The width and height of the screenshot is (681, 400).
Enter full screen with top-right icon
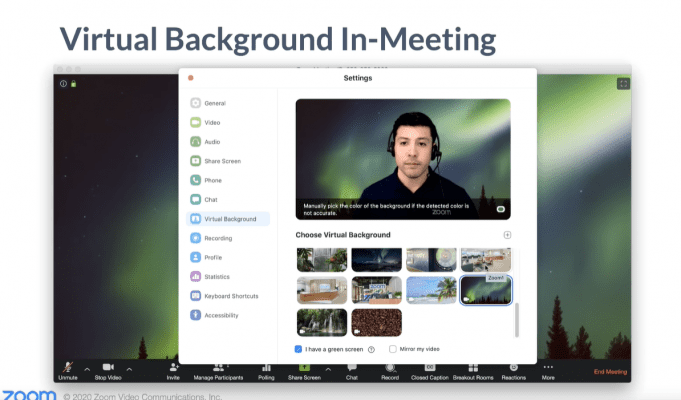[x=623, y=84]
